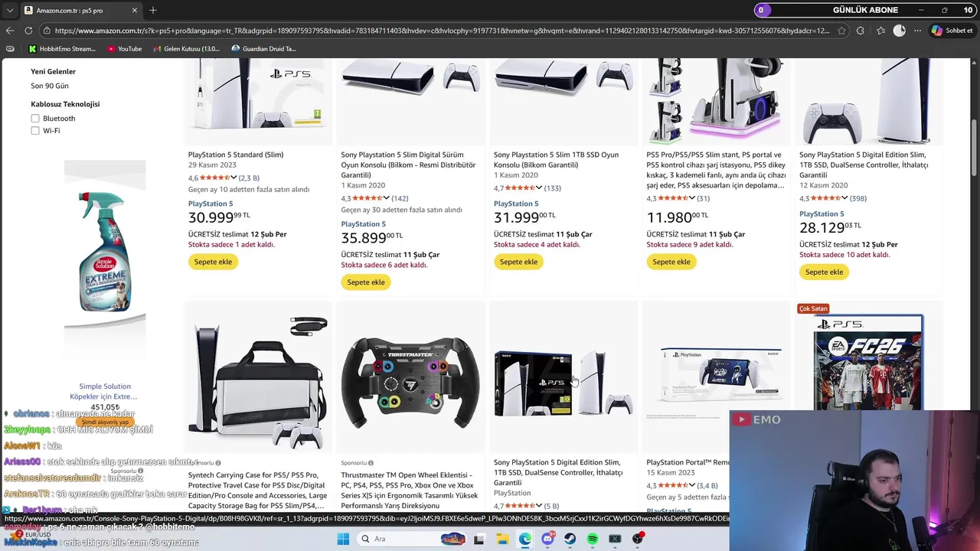Enable the Bluetooth filter checkbox
980x551 pixels.
[x=35, y=119]
